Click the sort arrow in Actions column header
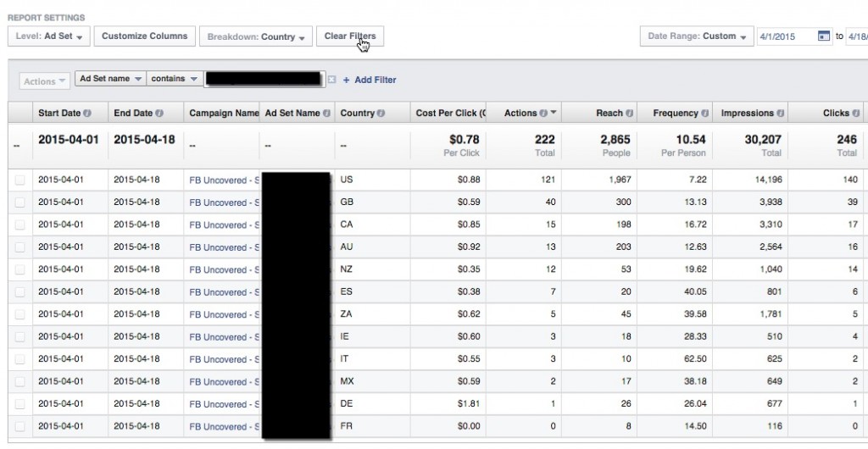This screenshot has width=868, height=449. pos(553,113)
